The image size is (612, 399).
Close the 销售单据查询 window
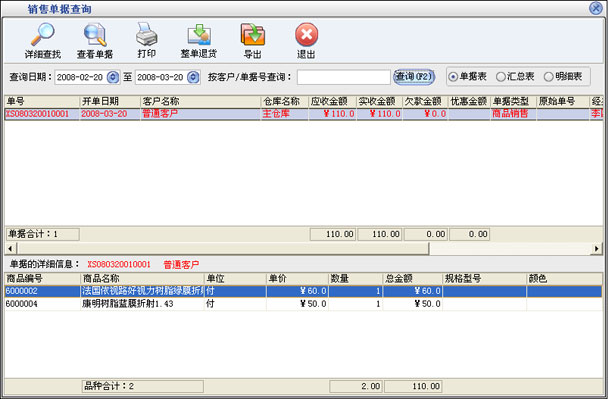[596, 8]
